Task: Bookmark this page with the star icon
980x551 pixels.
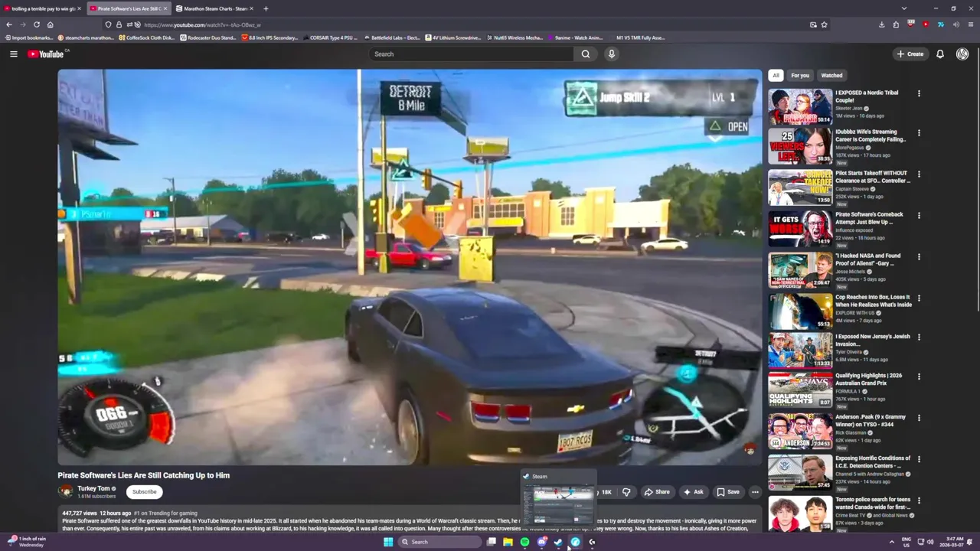Action: [x=824, y=24]
